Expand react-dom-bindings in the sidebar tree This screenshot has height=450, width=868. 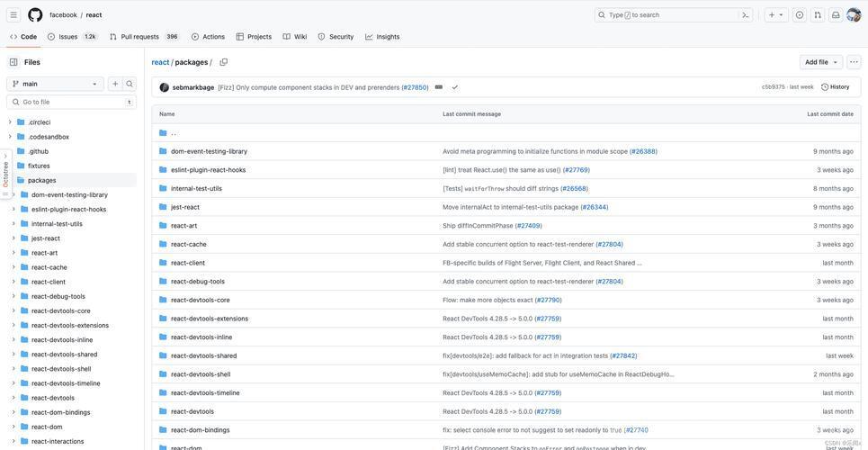point(13,412)
